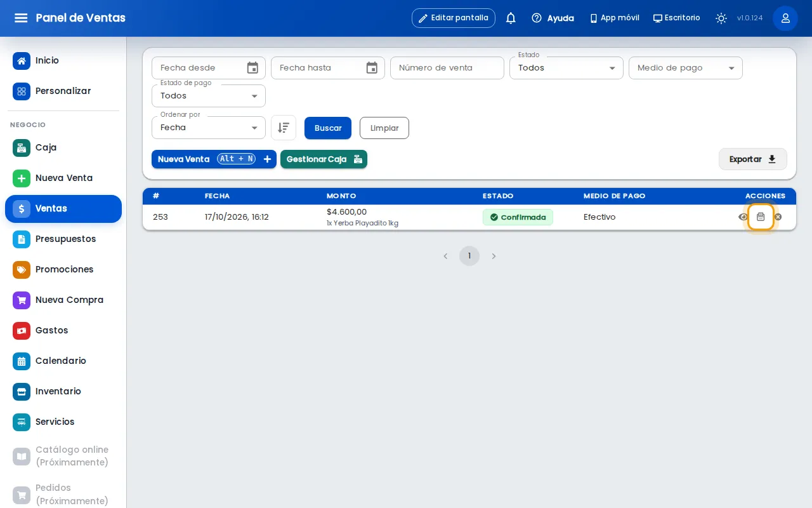The image size is (812, 508).
Task: Toggle the sort direction icon
Action: (x=284, y=128)
